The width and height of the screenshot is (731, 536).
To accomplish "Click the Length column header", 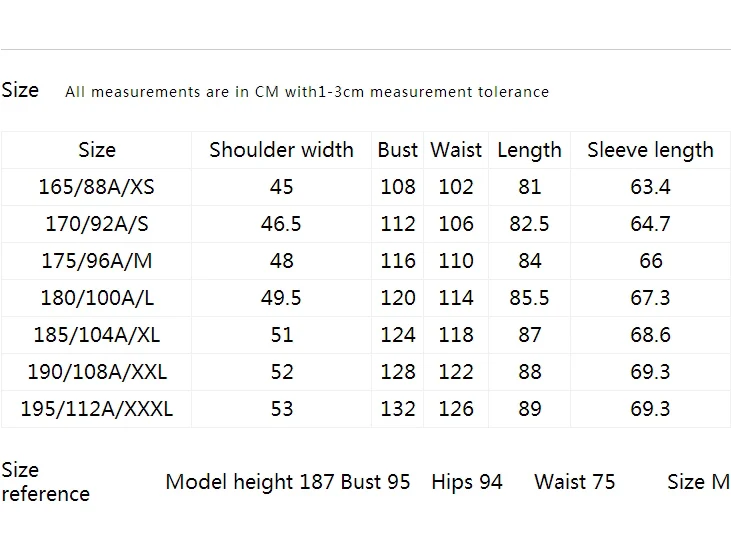I will pyautogui.click(x=529, y=151).
